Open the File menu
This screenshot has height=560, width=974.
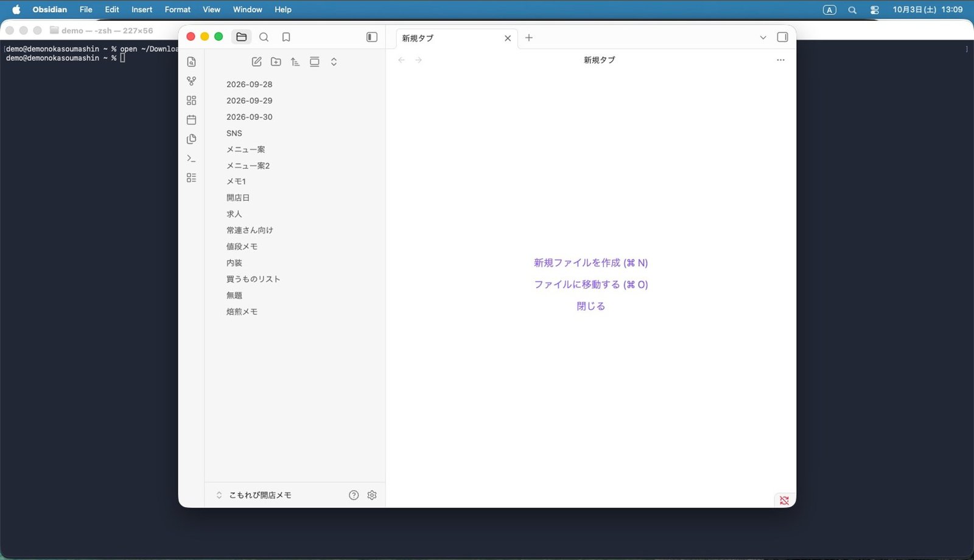click(x=86, y=9)
